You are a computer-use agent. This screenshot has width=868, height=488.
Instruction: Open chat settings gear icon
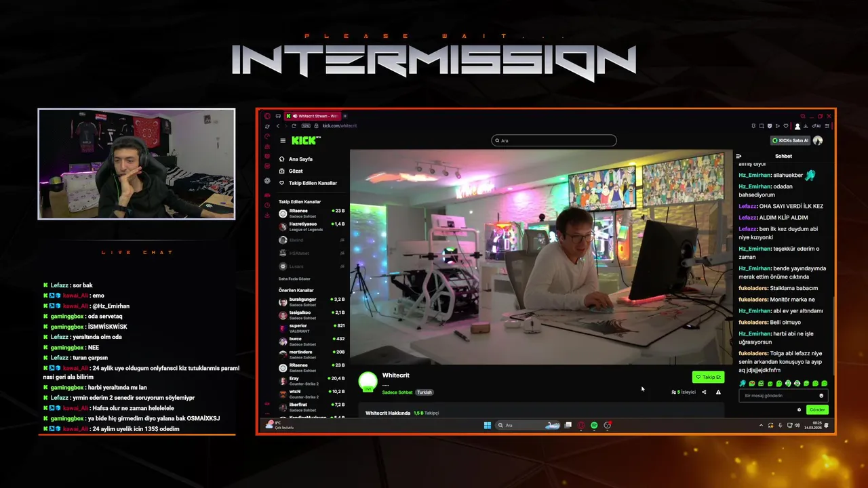(799, 409)
